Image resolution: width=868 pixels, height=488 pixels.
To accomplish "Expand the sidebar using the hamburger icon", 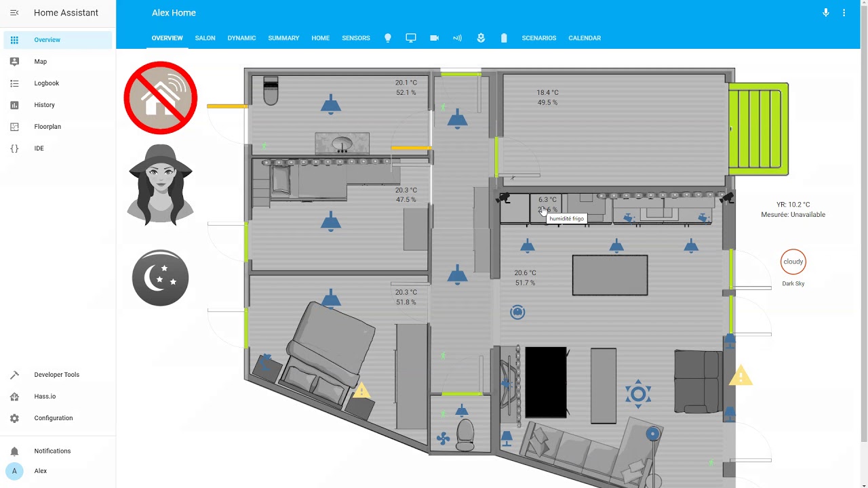I will [14, 12].
